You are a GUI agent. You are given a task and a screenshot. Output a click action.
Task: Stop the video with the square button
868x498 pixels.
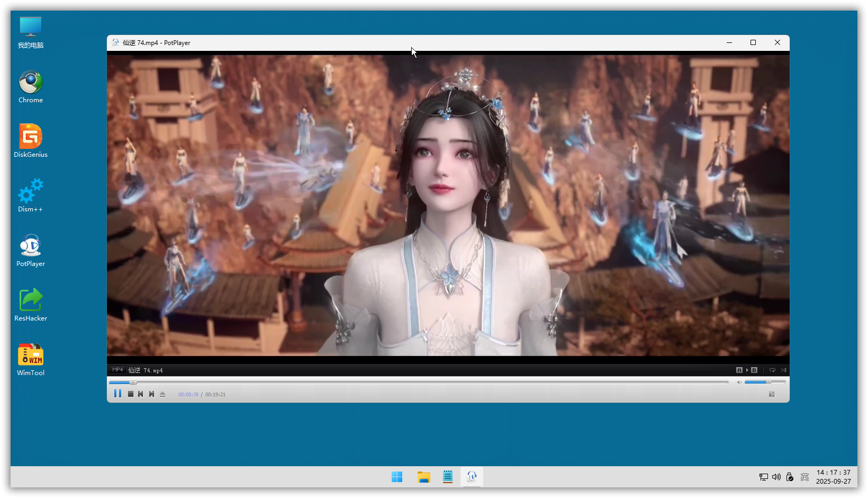point(130,394)
